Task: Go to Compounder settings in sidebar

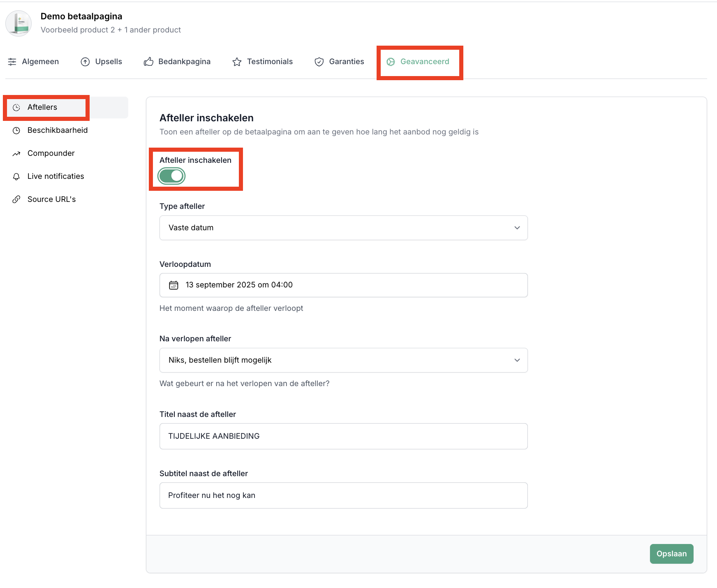Action: pos(51,153)
